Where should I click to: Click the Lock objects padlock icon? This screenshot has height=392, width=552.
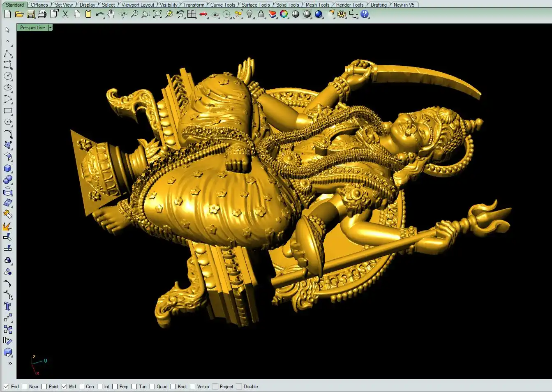tap(261, 14)
